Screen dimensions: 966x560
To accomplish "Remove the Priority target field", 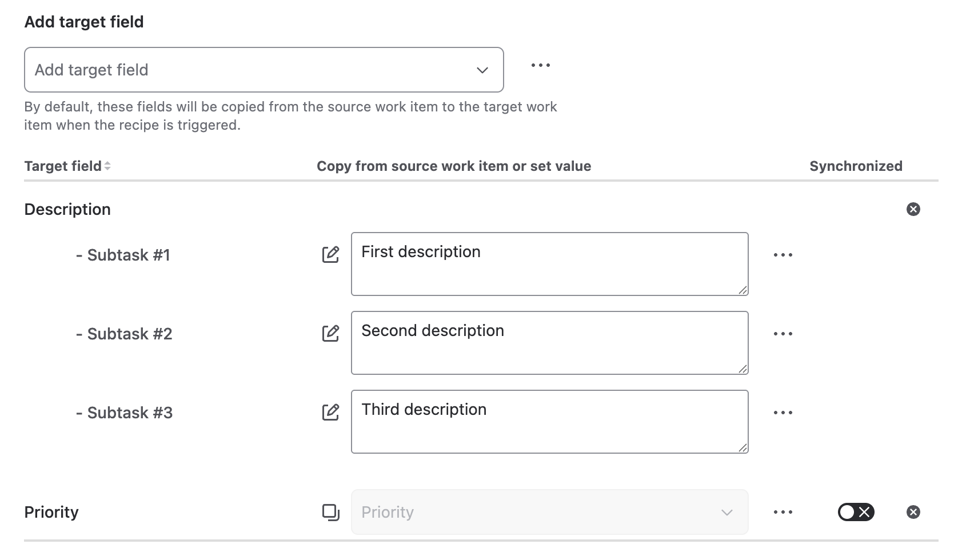I will (913, 512).
